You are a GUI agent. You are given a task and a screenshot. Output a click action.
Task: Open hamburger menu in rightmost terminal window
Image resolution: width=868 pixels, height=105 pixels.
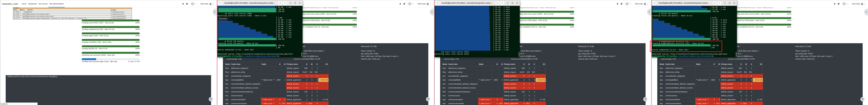pos(719,3)
